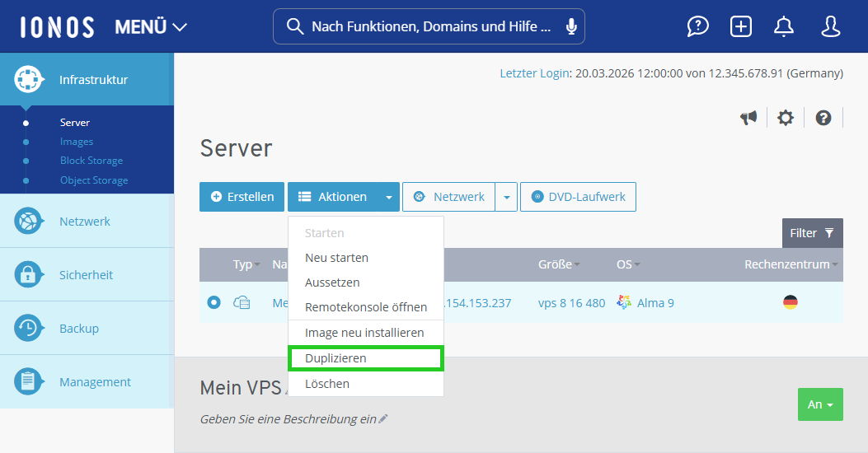Toggle the Aktionen dropdown arrow
This screenshot has height=453, width=868.
388,197
